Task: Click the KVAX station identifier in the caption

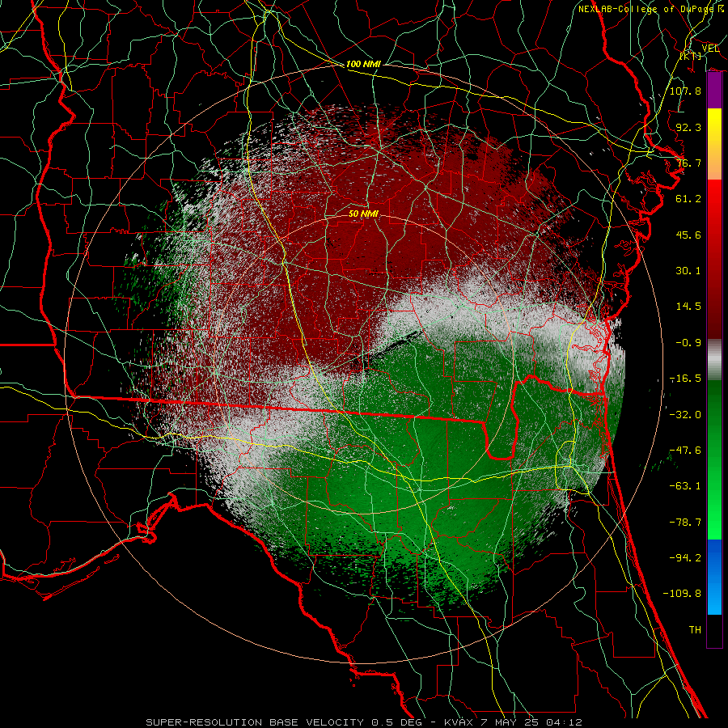Action: 459,722
